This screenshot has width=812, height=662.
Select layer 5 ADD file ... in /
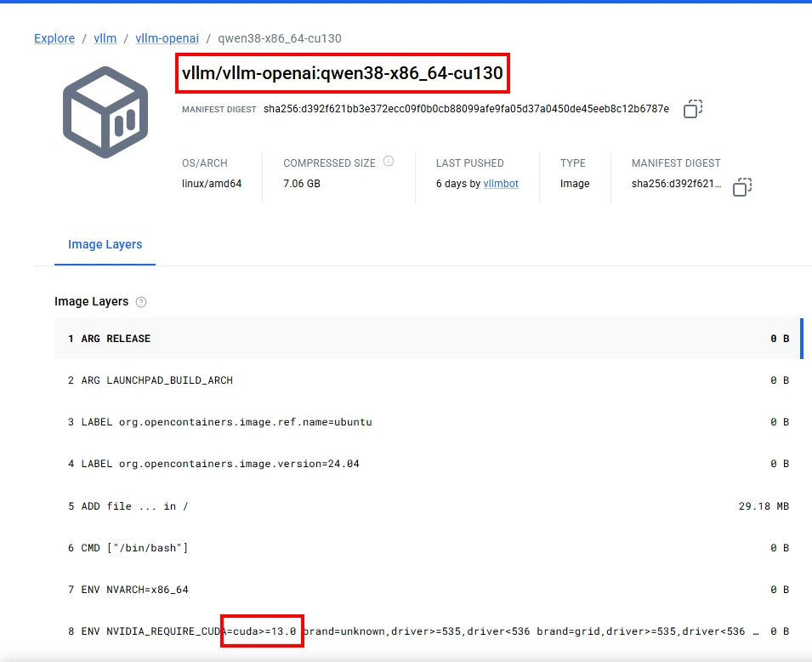[429, 506]
